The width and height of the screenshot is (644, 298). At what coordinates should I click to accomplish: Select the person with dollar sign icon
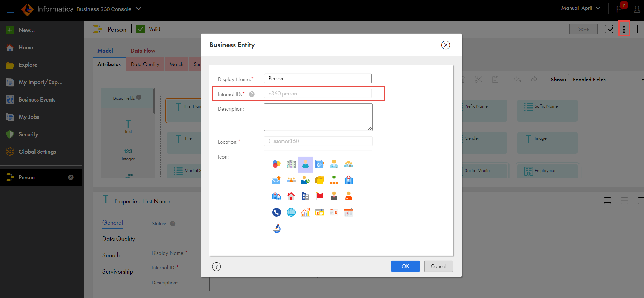click(x=305, y=180)
